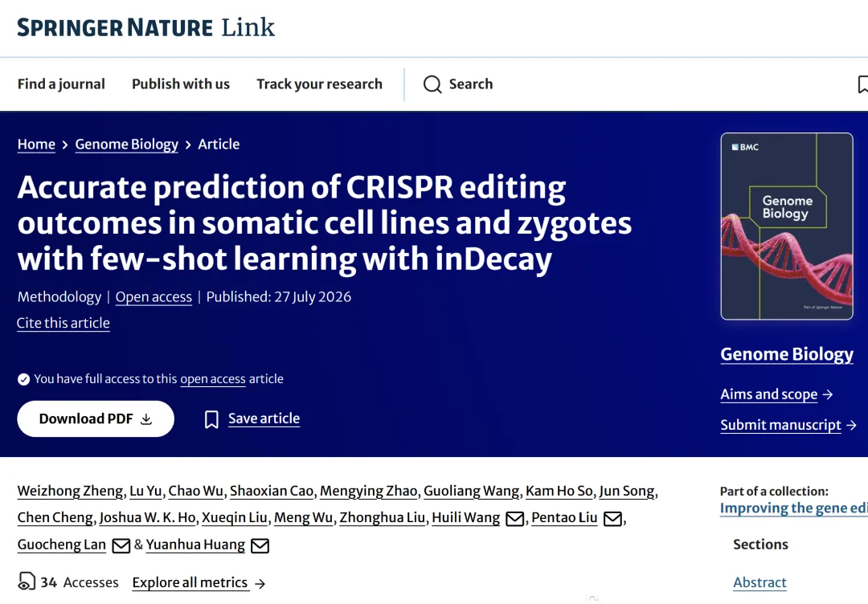Screen dimensions: 868x604
Task: Click the email envelope icon beside Huili Wang
Action: (515, 519)
